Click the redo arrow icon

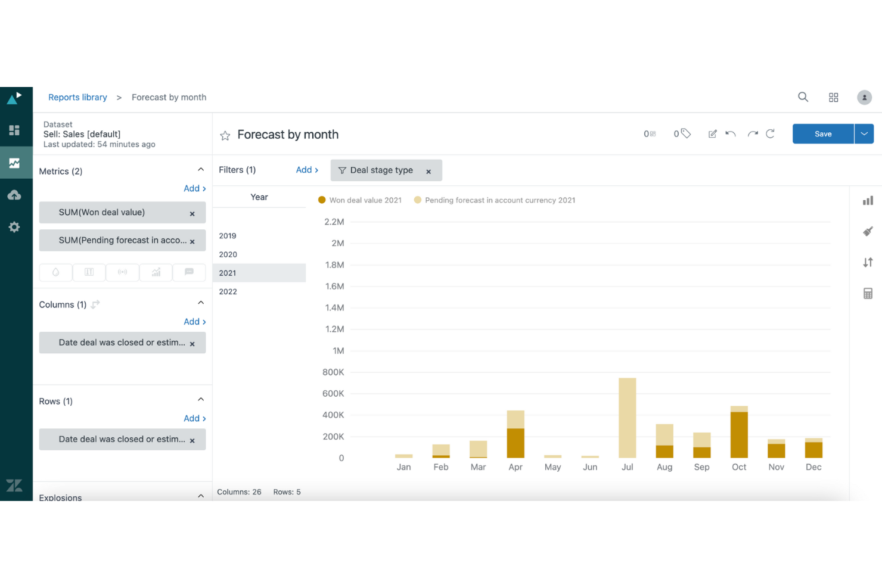[x=752, y=133]
